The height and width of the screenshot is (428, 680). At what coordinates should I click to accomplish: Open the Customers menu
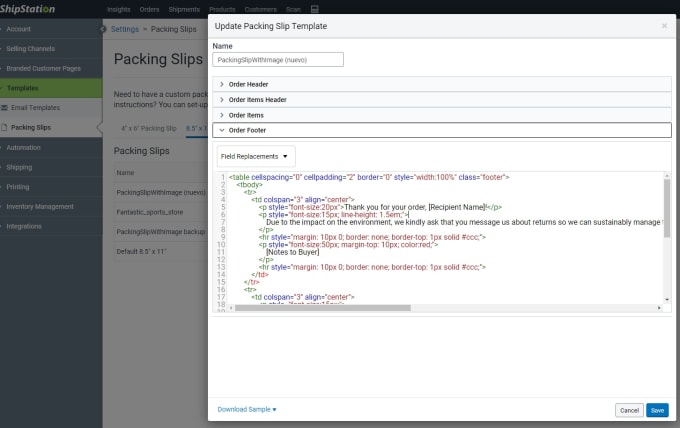point(260,9)
